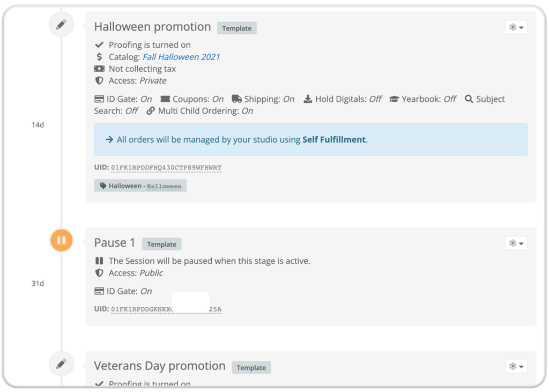Click the Template badge beside Pause 1
This screenshot has width=549, height=392.
[x=161, y=244]
